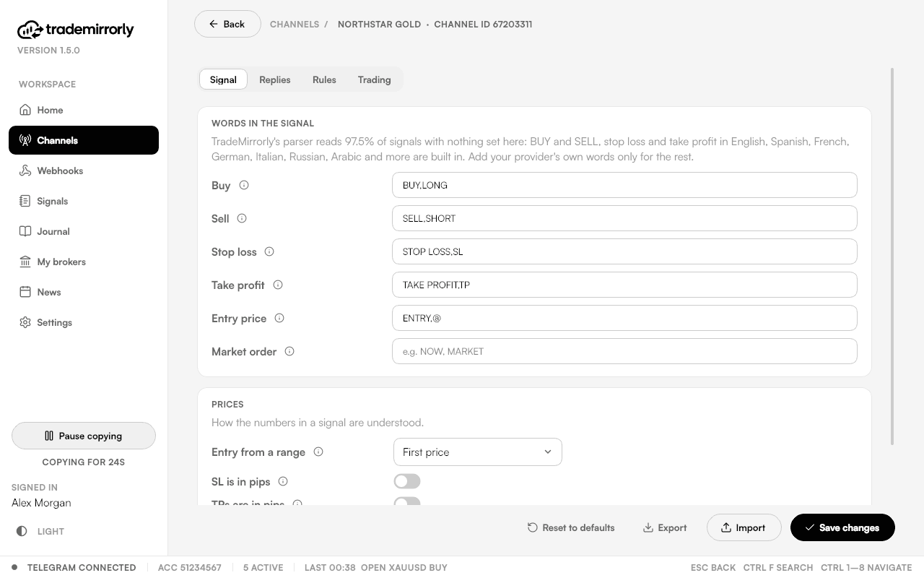Click the Stop loss words input

tap(624, 251)
